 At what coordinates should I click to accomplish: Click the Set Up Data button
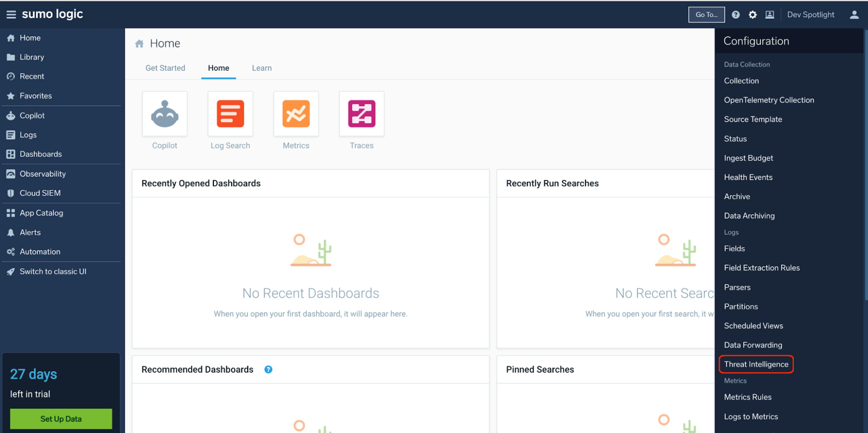[x=61, y=419]
